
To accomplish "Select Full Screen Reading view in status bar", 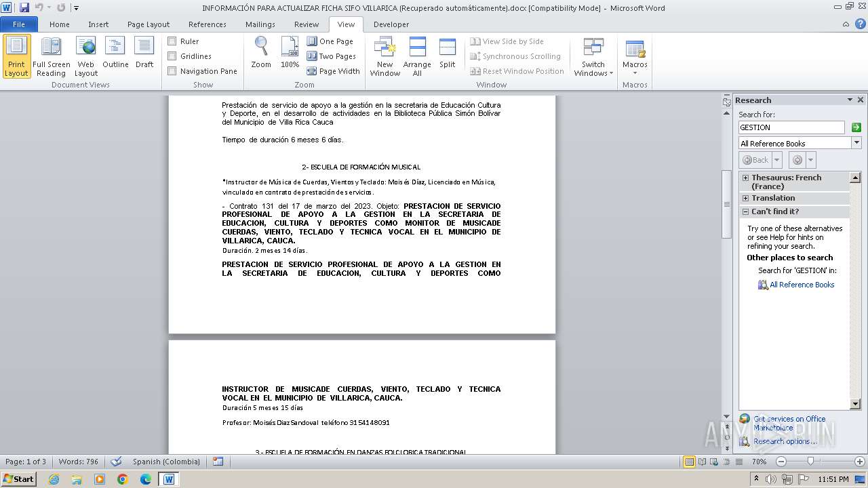I will click(701, 462).
